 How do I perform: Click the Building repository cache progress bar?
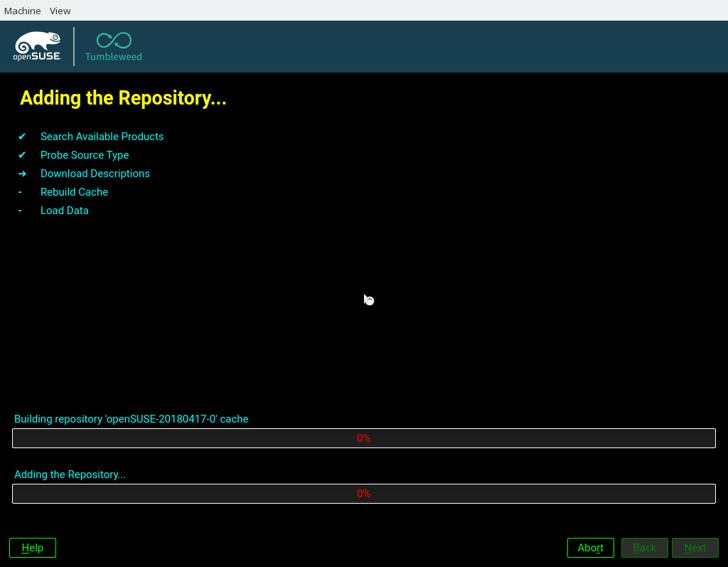click(x=363, y=438)
